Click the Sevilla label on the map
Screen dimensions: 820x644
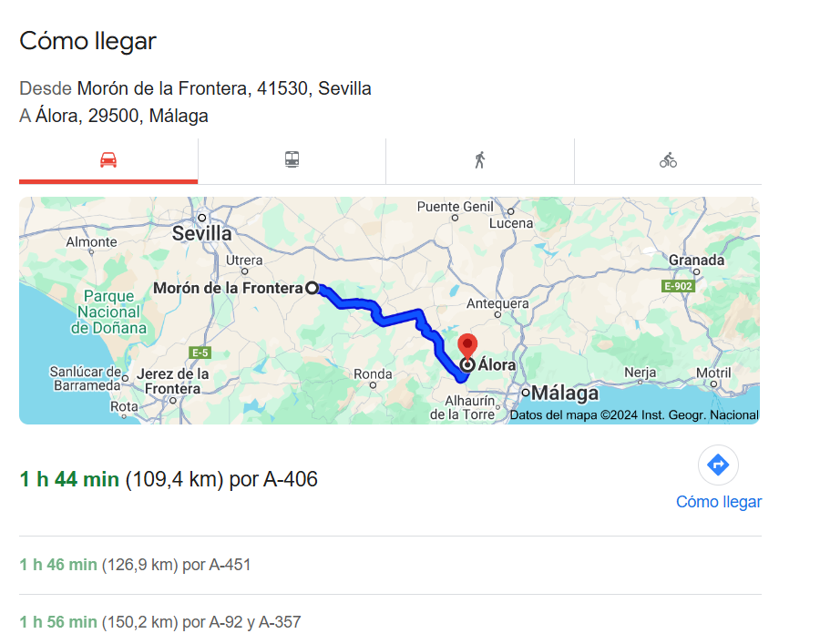tap(202, 234)
